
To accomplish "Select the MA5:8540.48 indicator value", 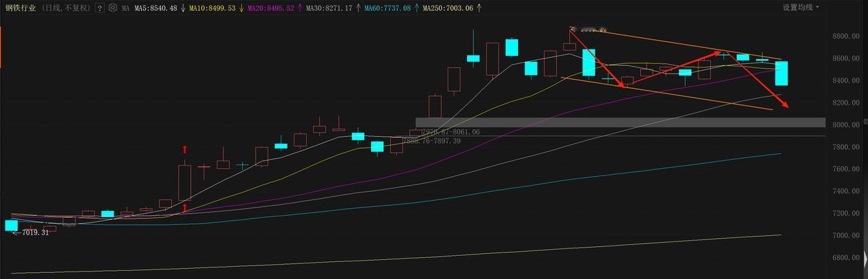I will (x=156, y=8).
